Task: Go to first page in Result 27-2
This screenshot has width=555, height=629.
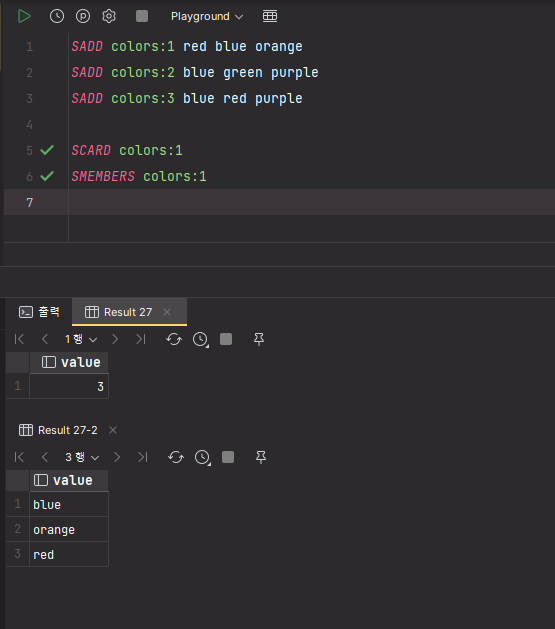Action: click(19, 457)
